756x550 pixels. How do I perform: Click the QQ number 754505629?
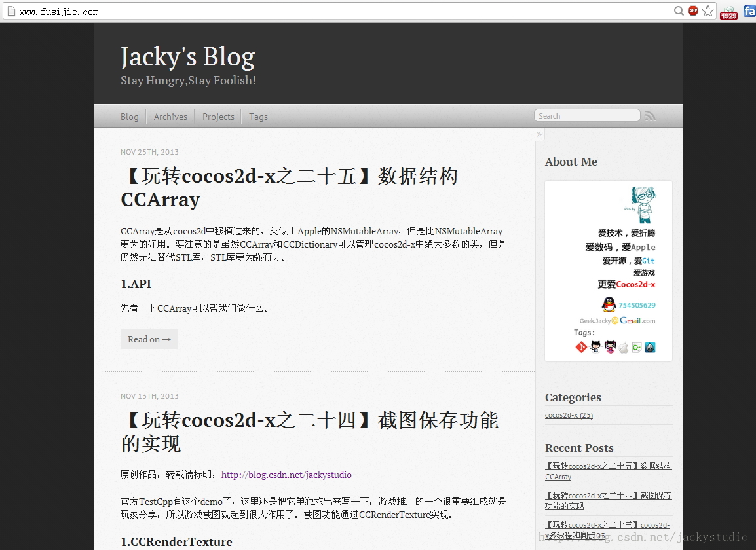coord(637,305)
